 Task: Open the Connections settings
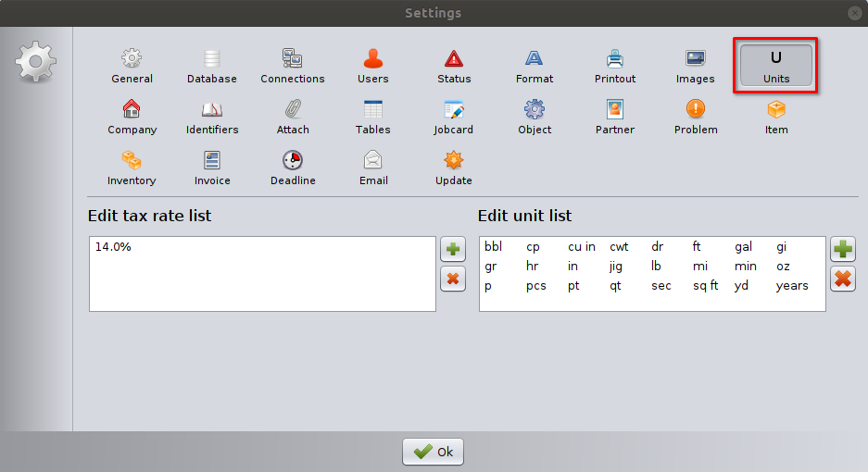click(292, 66)
